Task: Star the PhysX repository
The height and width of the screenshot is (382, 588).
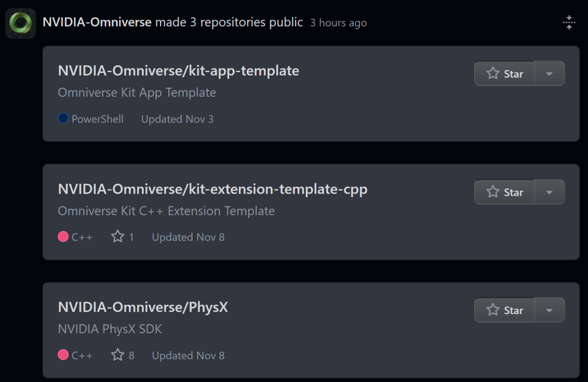Action: [x=505, y=310]
